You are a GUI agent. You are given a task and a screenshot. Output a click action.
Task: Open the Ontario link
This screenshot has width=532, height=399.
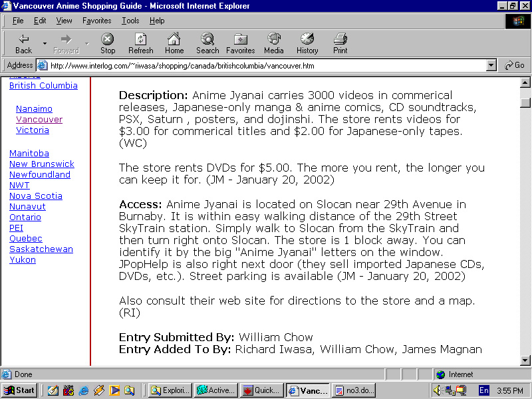[25, 217]
